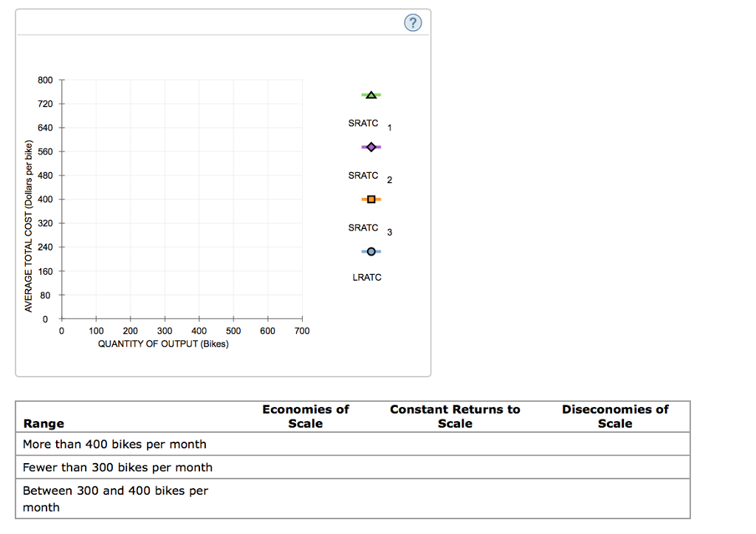
Task: Mark Constant Returns for more than 400 bikes
Action: coord(455,444)
